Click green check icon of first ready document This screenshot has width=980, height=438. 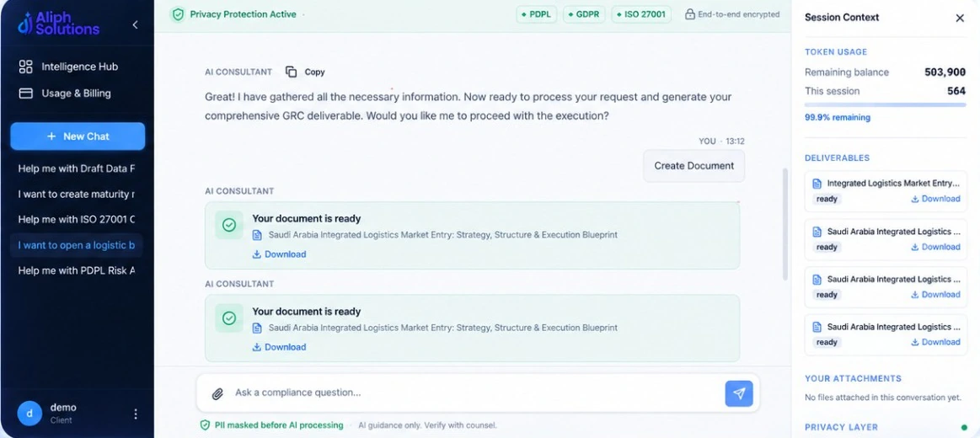point(229,225)
